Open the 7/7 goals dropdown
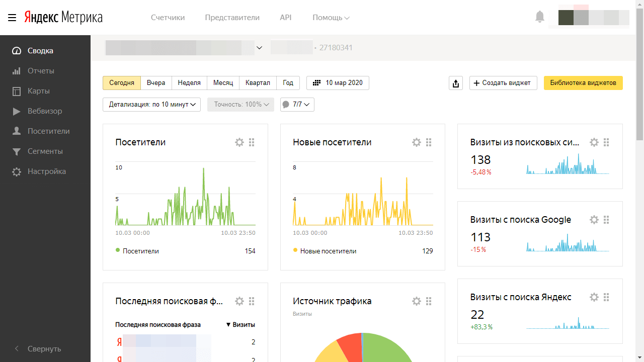Screen dimensions: 644x362 click(x=297, y=105)
